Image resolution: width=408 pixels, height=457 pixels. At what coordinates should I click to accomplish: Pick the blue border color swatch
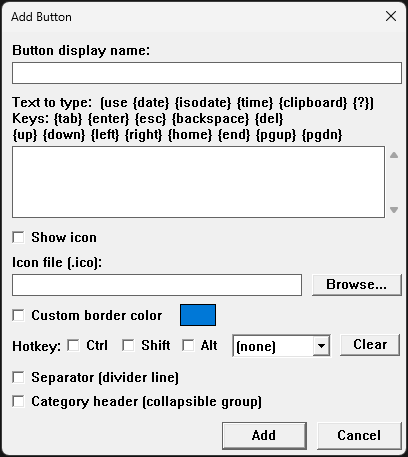click(198, 315)
